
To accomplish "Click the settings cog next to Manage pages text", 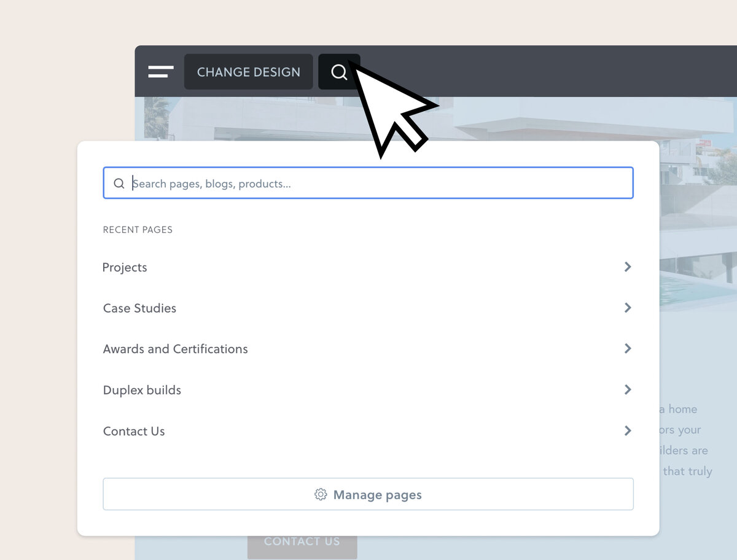I will pyautogui.click(x=320, y=494).
